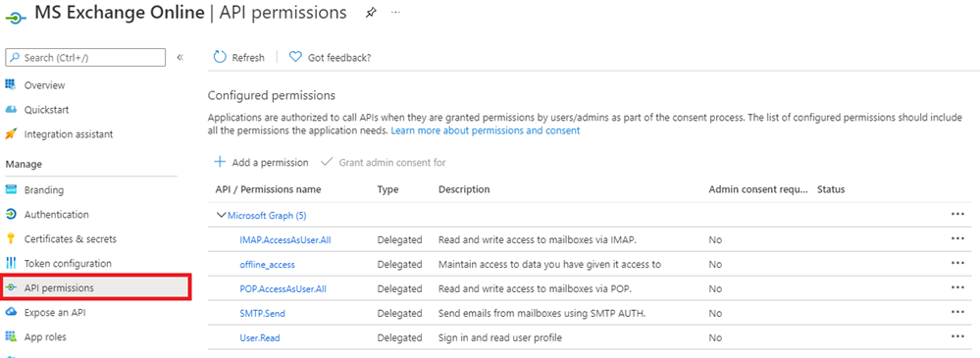Open the Microsoft Graph (5) link
This screenshot has height=358, width=980.
click(267, 216)
